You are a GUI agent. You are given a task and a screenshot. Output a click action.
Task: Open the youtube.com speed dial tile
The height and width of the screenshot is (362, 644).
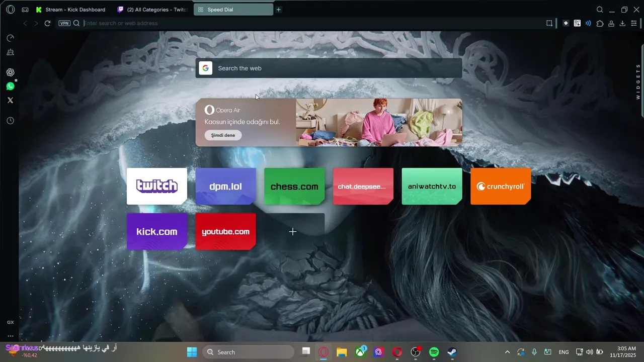[x=225, y=231]
